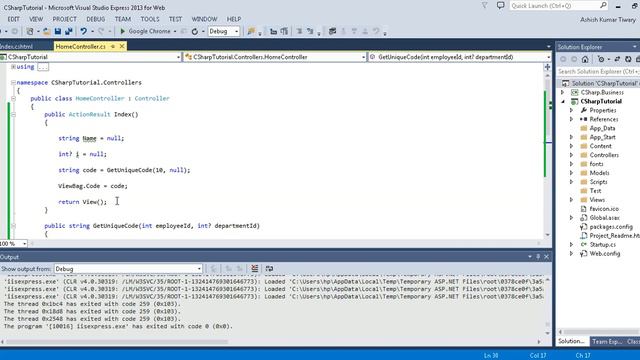The image size is (640, 360).
Task: Collapse the CSharpTutorial project node
Action: 563,102
